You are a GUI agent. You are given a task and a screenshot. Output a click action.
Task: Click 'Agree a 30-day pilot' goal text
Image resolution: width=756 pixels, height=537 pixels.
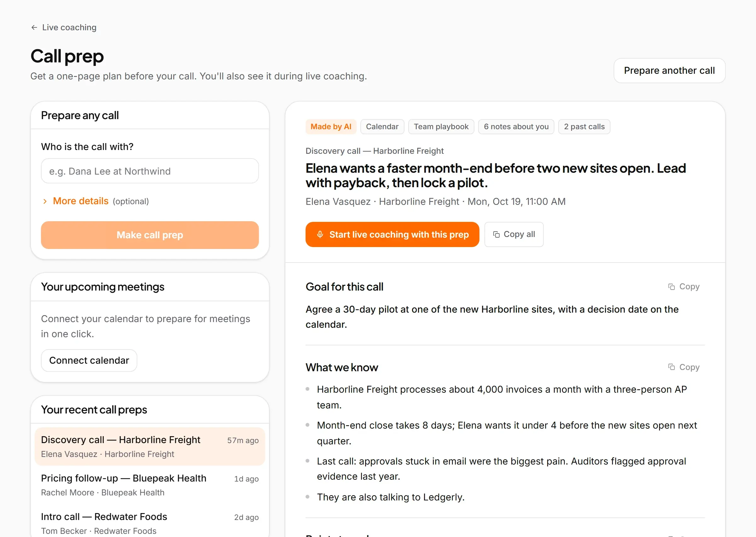pyautogui.click(x=492, y=317)
